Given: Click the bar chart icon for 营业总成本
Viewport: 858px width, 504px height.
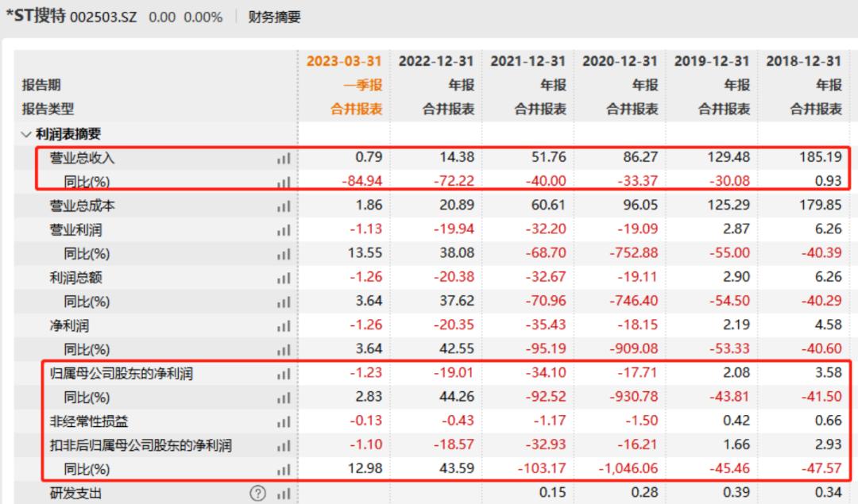Looking at the screenshot, I should [x=282, y=206].
